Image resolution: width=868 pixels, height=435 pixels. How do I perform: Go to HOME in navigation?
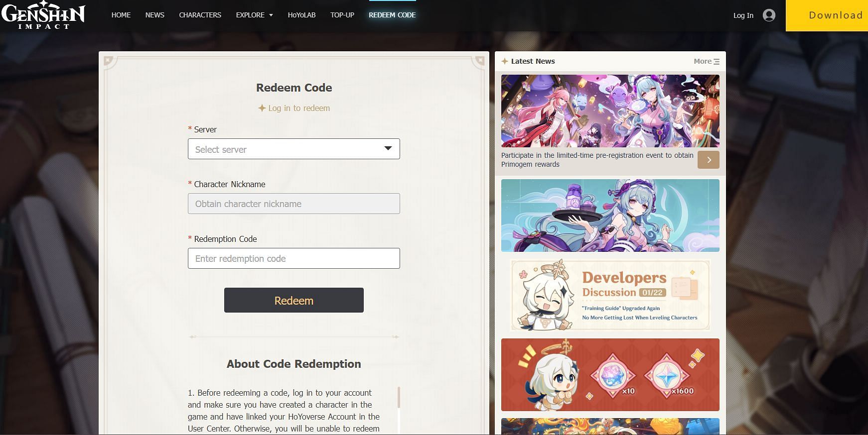pos(121,15)
